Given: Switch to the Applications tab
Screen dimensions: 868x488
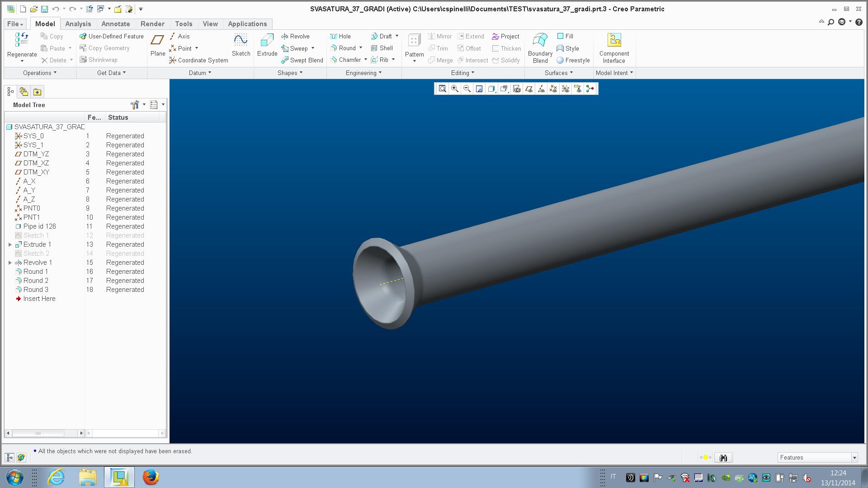Looking at the screenshot, I should (x=247, y=24).
